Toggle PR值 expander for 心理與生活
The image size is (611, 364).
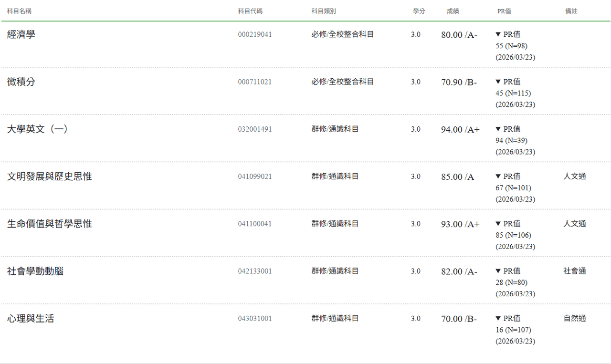(508, 318)
